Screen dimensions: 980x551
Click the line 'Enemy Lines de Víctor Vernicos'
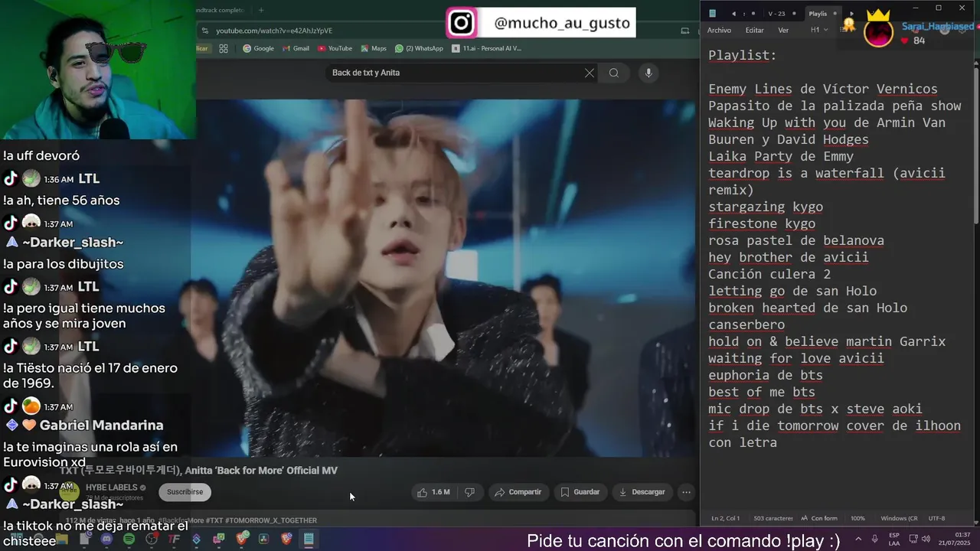pyautogui.click(x=823, y=89)
